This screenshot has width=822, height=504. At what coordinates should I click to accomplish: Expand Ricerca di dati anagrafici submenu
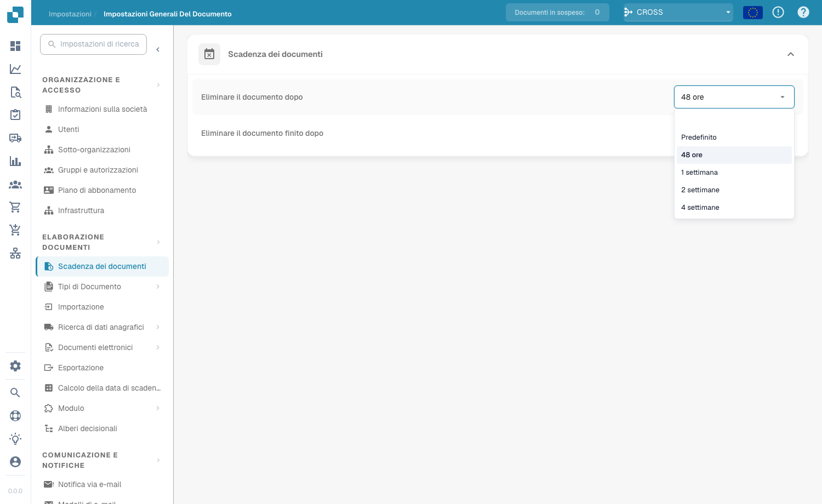tap(158, 327)
